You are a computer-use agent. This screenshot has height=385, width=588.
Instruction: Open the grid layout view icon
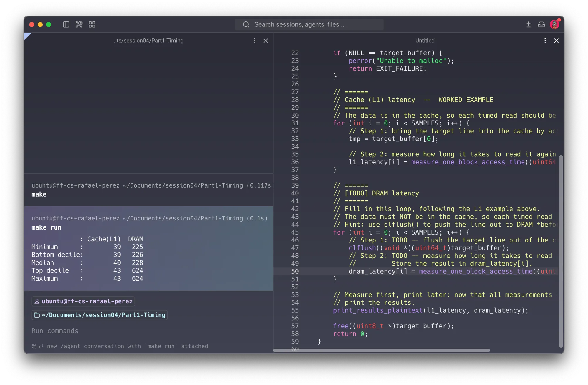click(92, 24)
